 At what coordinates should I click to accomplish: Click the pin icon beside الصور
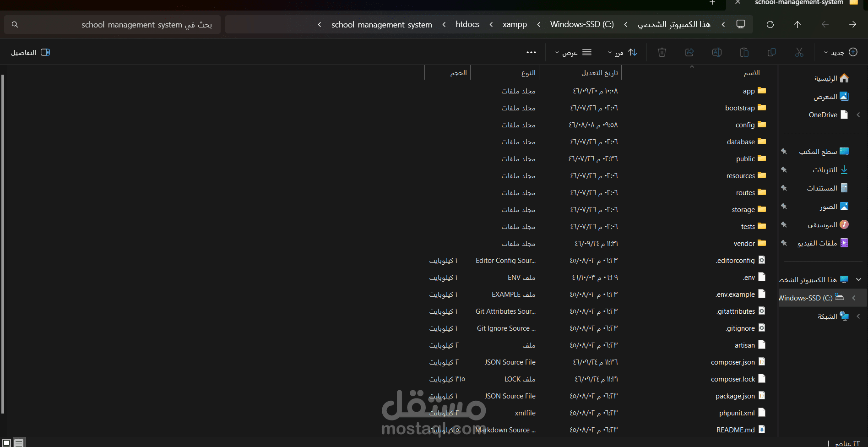(784, 206)
